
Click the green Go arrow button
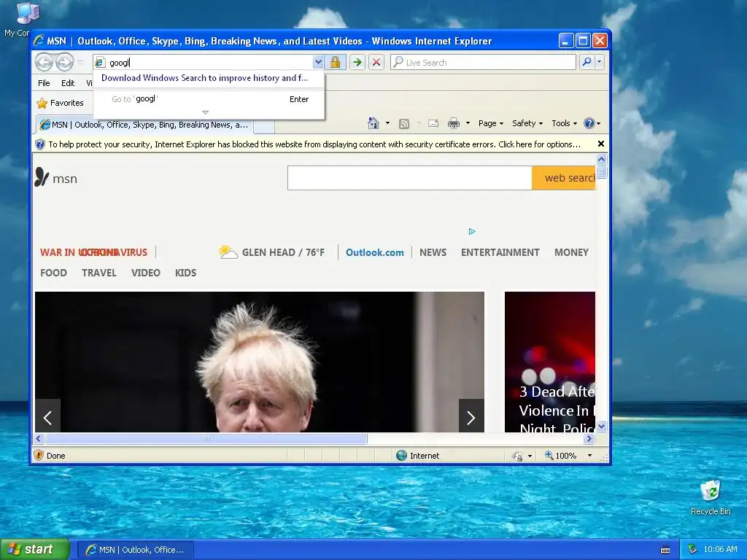[357, 63]
